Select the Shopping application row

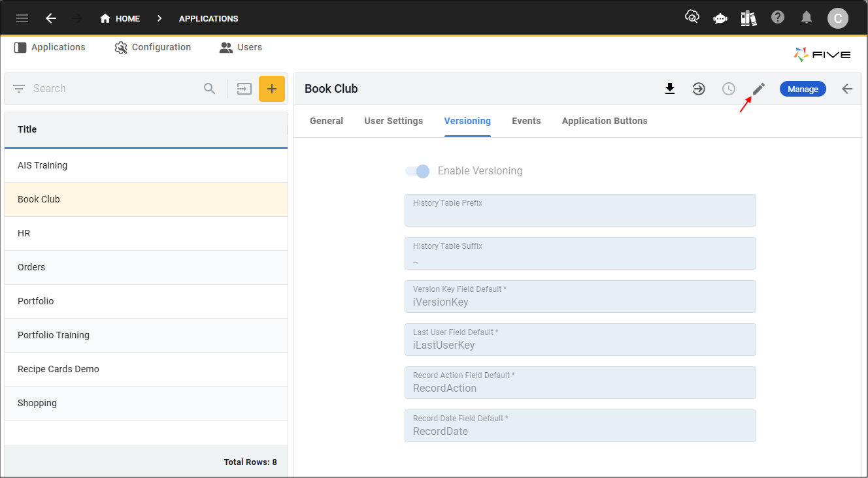(x=146, y=403)
